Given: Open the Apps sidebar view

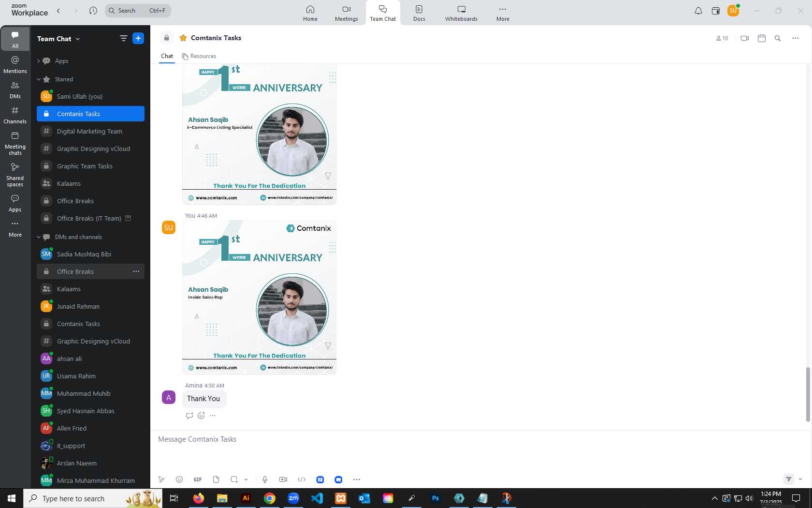Looking at the screenshot, I should click(x=15, y=203).
